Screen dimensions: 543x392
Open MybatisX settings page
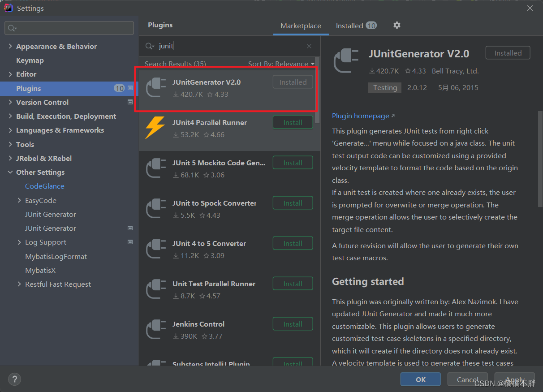coord(40,270)
